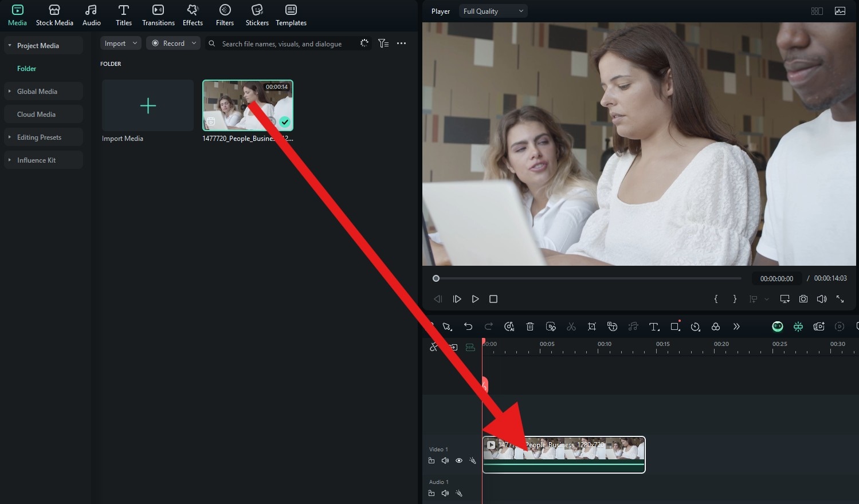
Task: Click the magic wand icon on Audio 1
Action: [x=459, y=493]
